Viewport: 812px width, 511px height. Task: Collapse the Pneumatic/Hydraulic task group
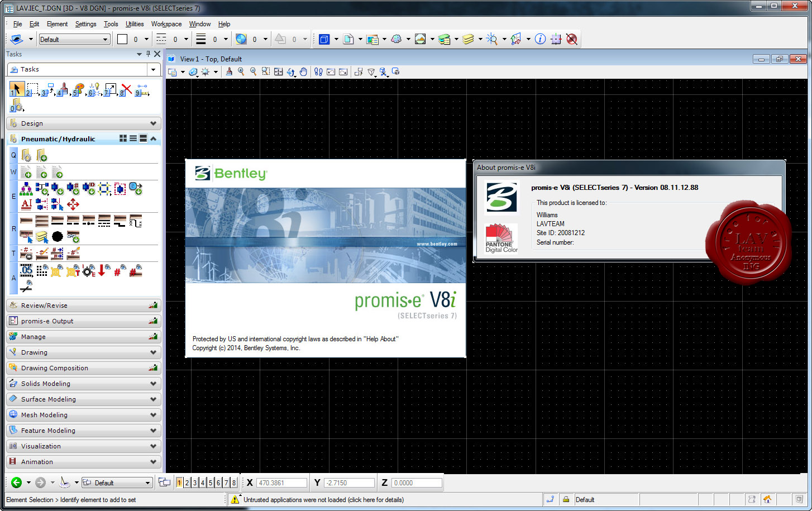tap(153, 139)
